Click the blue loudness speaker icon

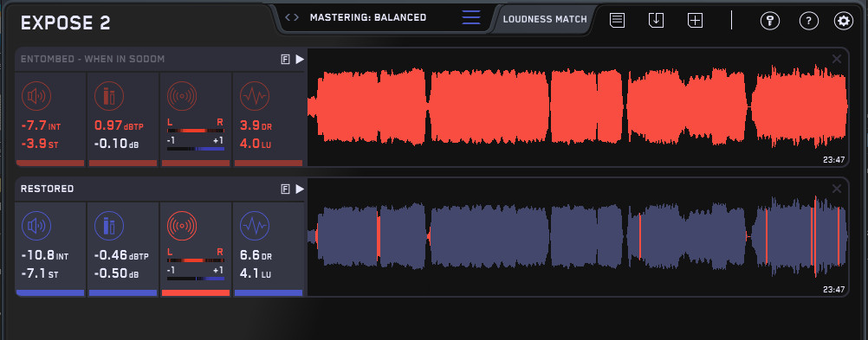click(x=36, y=226)
